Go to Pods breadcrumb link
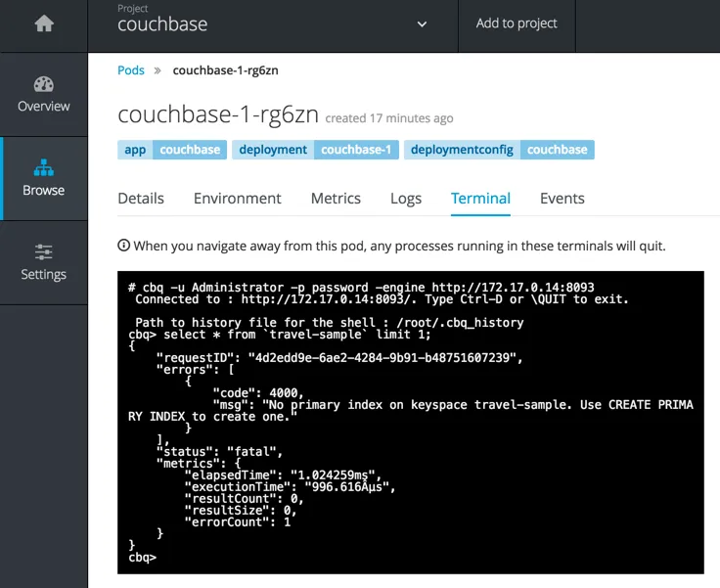Screen dimensions: 720x588 click(x=131, y=70)
